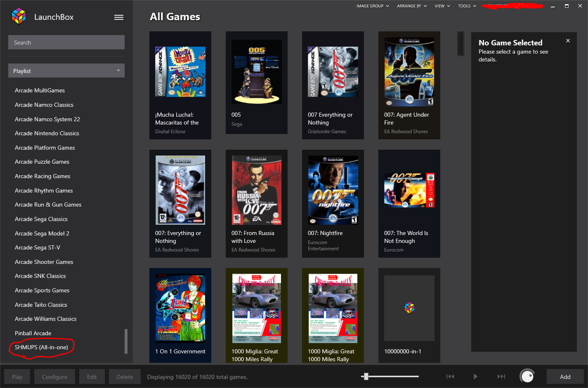Play music with the play icon
The width and height of the screenshot is (588, 388).
tap(475, 376)
